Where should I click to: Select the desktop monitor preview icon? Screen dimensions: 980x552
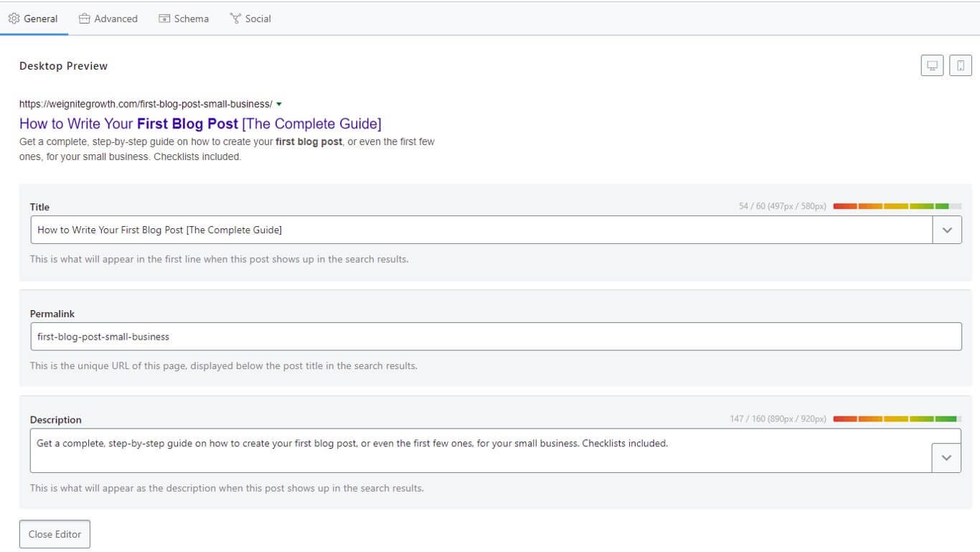pos(932,65)
